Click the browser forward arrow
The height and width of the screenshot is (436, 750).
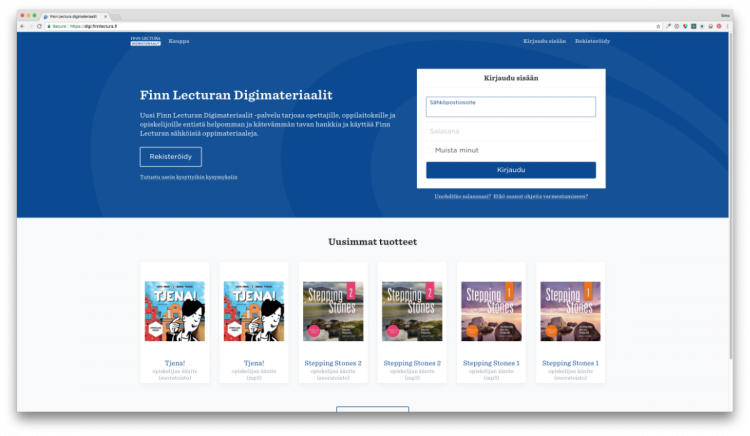pyautogui.click(x=31, y=26)
